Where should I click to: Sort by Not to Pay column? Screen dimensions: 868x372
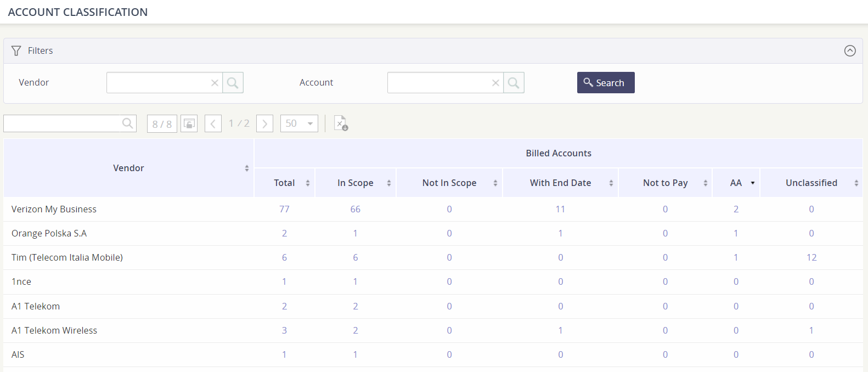[x=706, y=183]
